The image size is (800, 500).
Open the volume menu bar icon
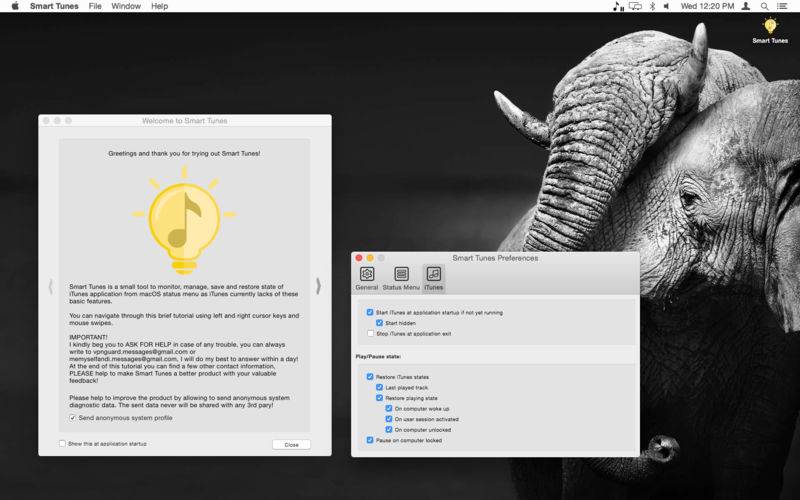(666, 6)
